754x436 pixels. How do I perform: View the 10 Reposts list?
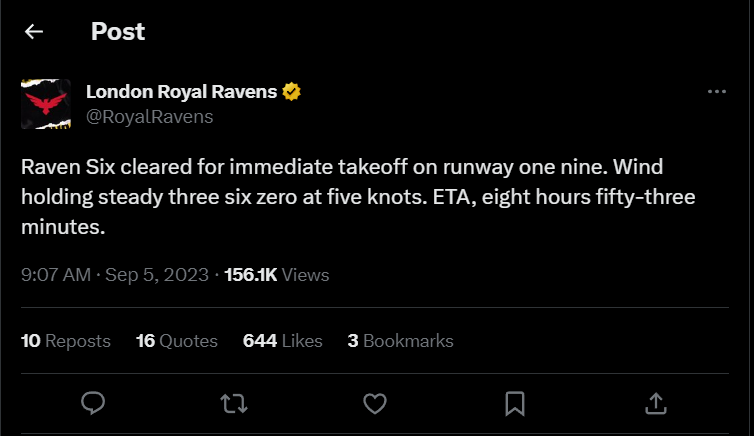66,341
